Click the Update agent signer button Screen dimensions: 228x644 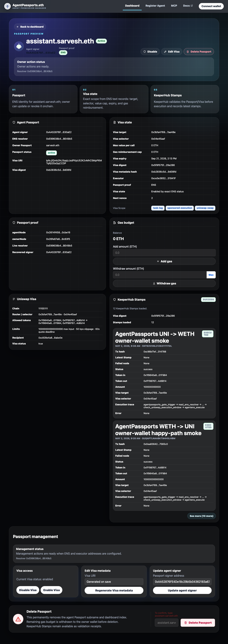[x=182, y=590]
